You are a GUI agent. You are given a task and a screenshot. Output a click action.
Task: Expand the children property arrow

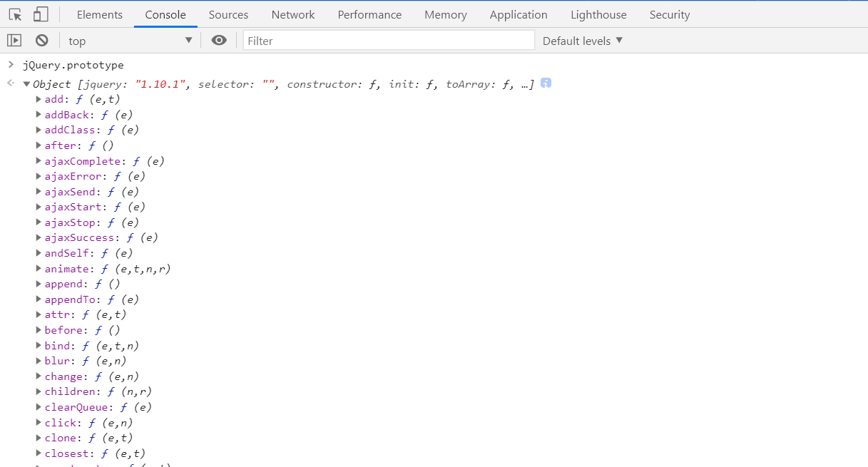39,391
